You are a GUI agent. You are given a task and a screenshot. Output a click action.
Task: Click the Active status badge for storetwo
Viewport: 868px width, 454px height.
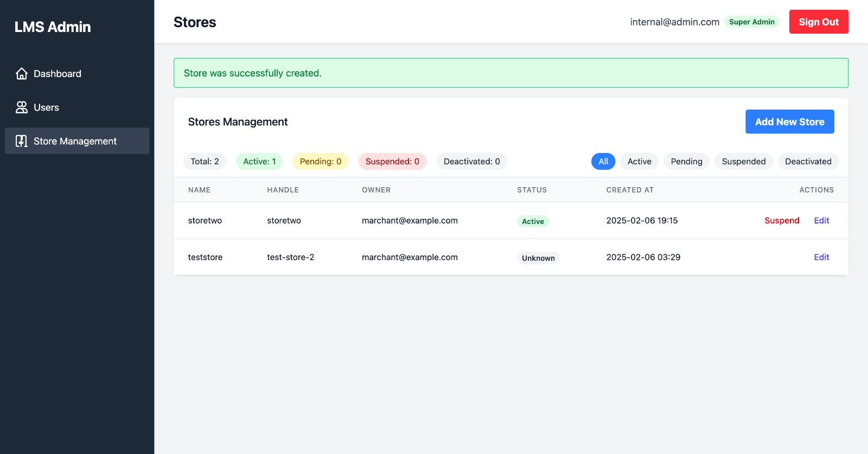(x=533, y=221)
